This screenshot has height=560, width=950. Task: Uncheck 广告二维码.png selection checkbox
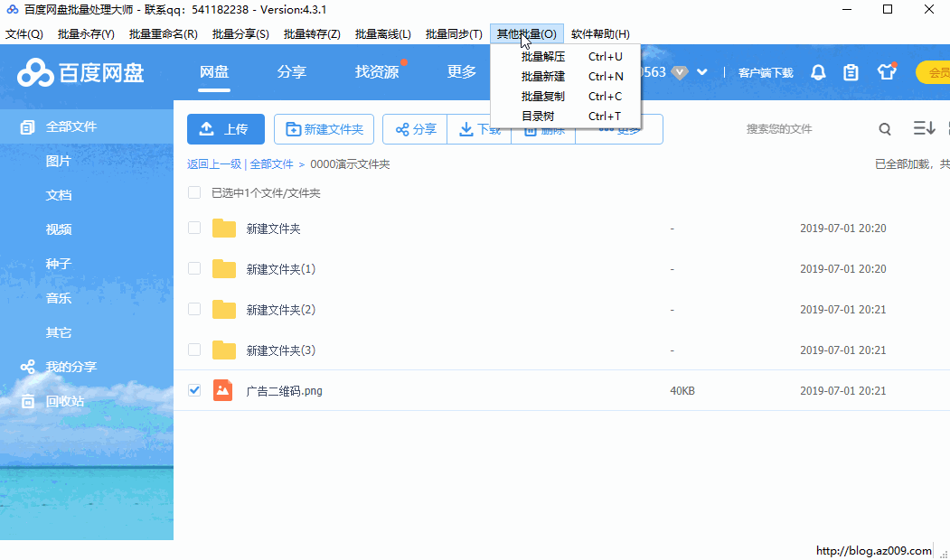(194, 390)
